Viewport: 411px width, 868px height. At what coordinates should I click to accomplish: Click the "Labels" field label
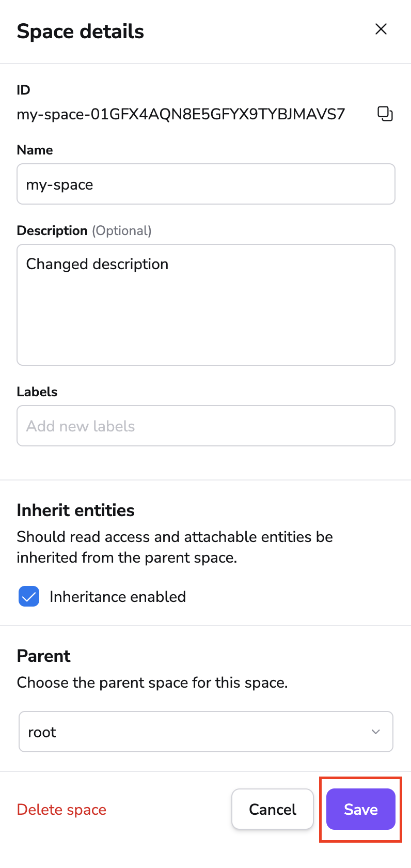(x=37, y=392)
